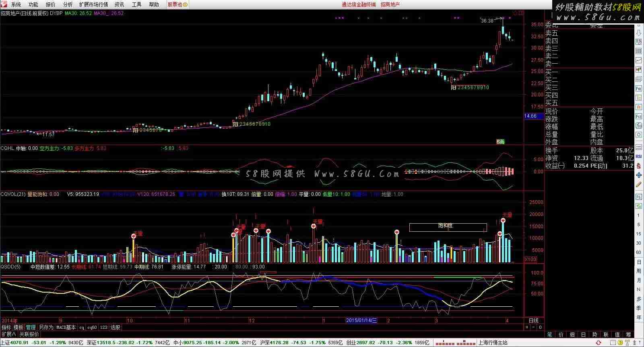Open the 功能 menu
The height and width of the screenshot is (347, 644).
tap(33, 4)
